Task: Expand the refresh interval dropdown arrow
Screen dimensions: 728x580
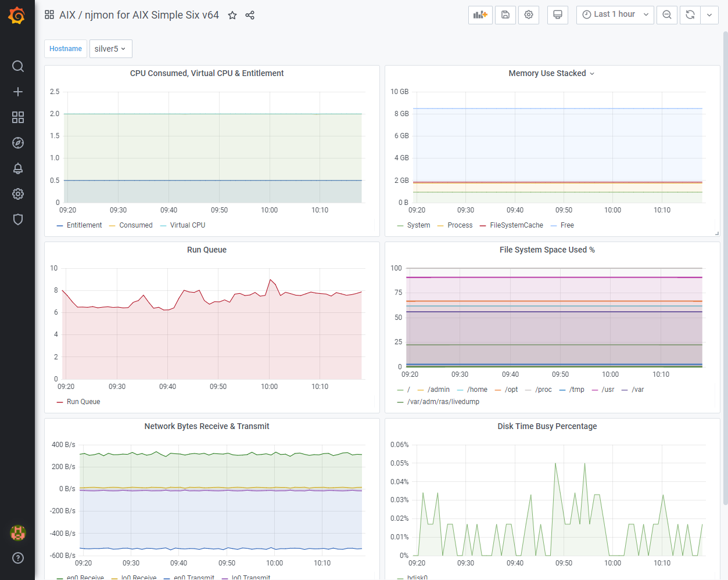Action: coord(709,15)
